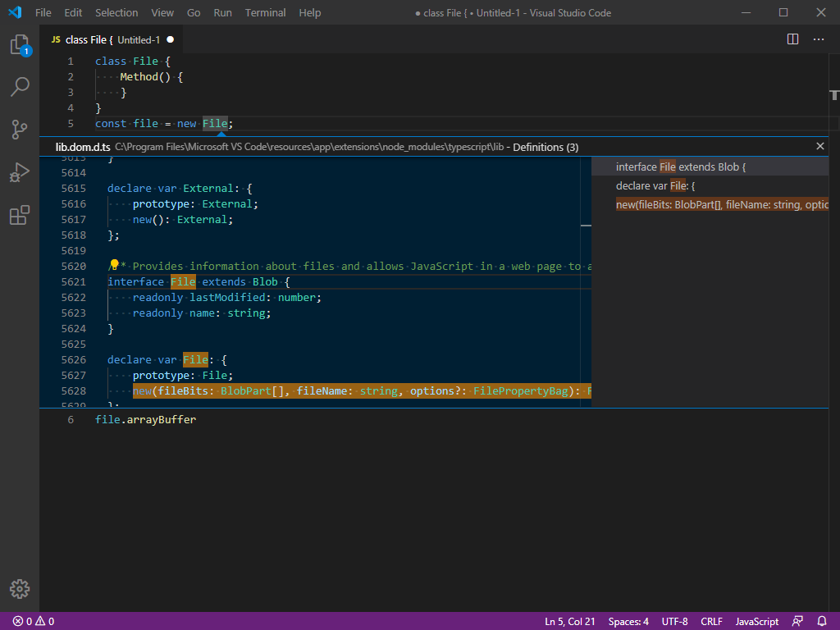
Task: Open the View menu
Action: 162,13
